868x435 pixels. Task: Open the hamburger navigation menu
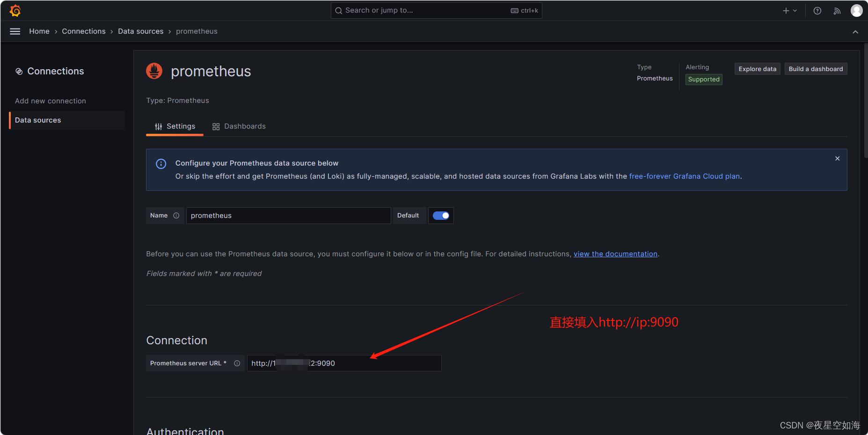click(x=15, y=31)
